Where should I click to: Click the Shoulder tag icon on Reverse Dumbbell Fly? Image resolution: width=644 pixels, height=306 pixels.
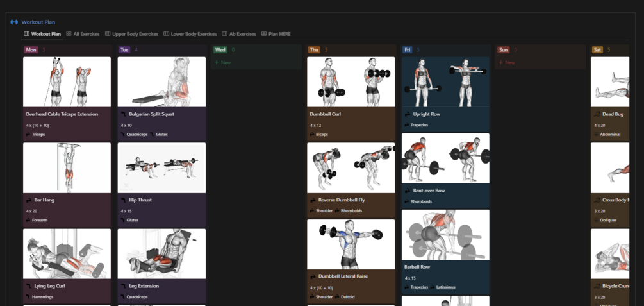[x=312, y=211]
